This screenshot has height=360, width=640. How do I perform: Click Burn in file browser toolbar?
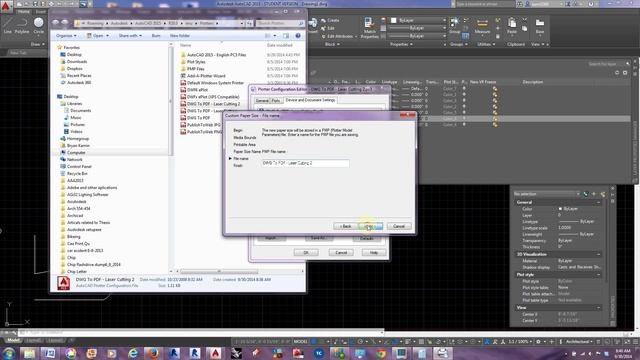pos(156,36)
